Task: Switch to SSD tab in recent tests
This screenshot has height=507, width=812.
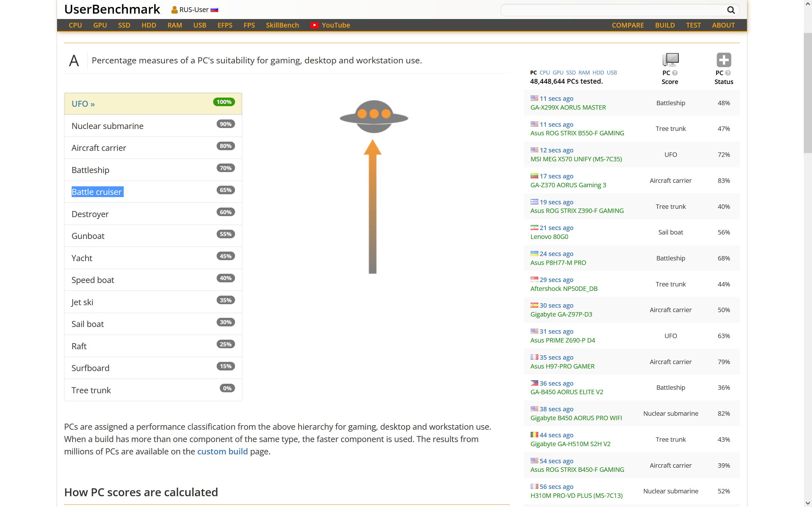Action: pos(570,73)
